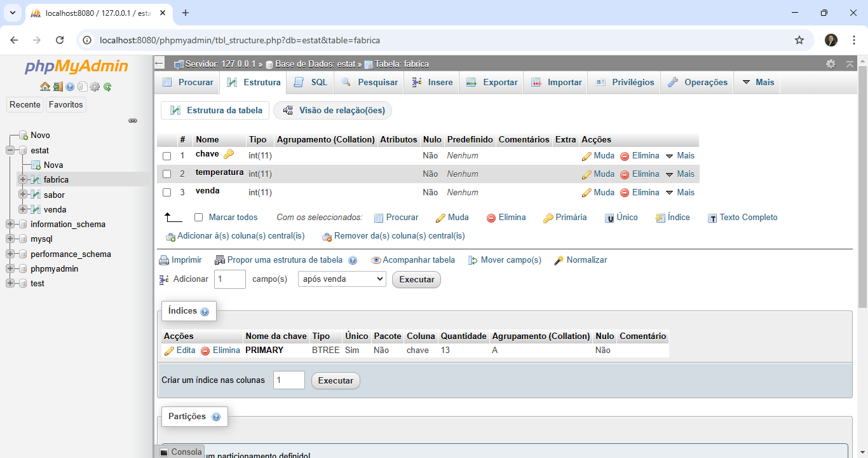868x458 pixels.
Task: Click the logout door icon in sidebar
Action: tap(57, 87)
